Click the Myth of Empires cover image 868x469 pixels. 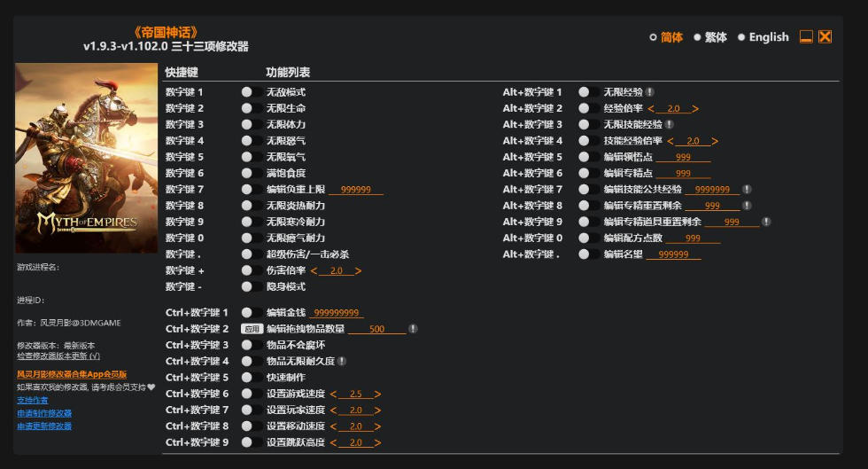tap(87, 158)
